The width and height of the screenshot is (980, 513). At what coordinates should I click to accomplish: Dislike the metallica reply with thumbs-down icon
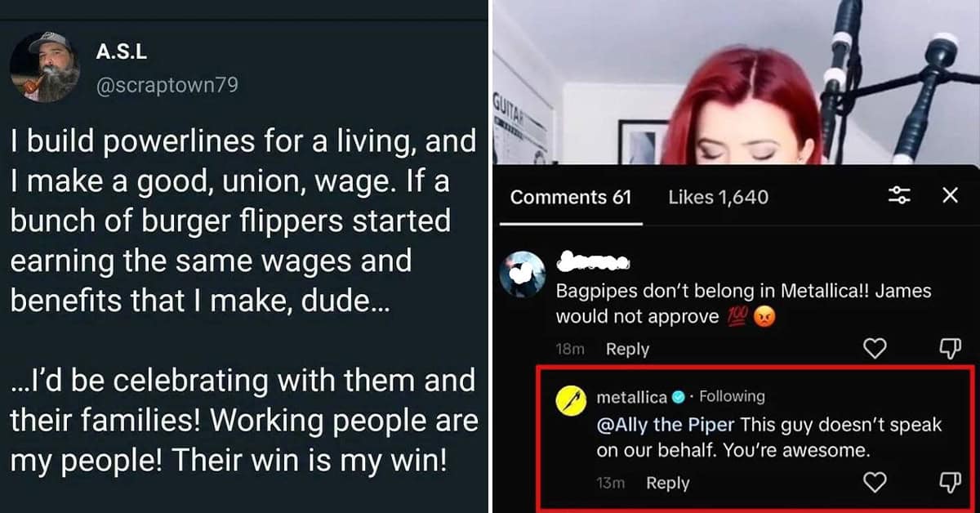coord(951,483)
